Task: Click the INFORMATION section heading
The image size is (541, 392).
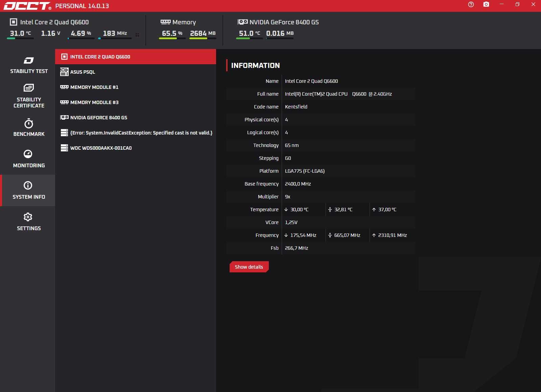Action: [x=256, y=66]
